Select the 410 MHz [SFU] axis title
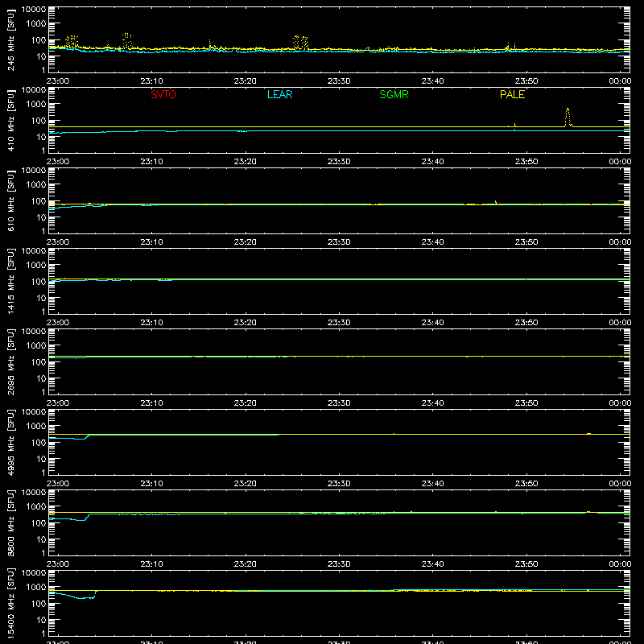Screen dimensions: 644x644 coord(10,120)
